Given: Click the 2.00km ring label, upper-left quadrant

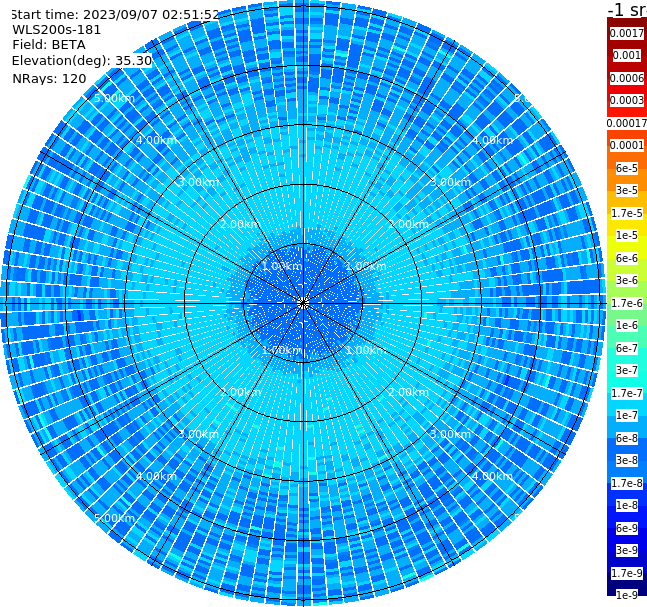Looking at the screenshot, I should [241, 224].
